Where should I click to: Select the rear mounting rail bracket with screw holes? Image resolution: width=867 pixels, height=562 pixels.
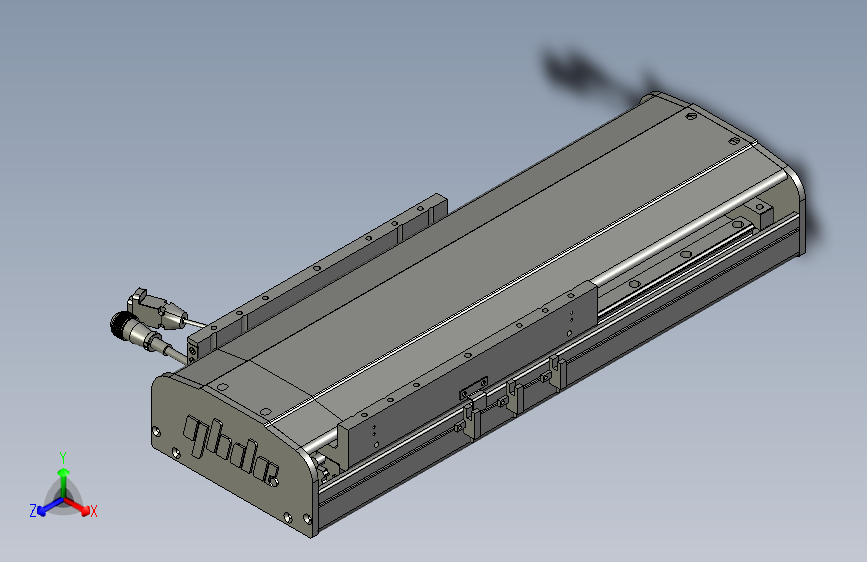tap(318, 271)
